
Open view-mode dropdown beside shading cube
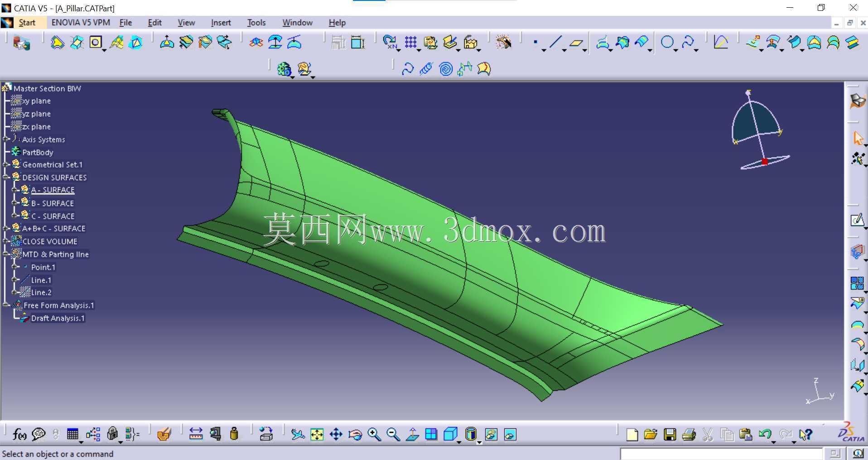click(459, 441)
